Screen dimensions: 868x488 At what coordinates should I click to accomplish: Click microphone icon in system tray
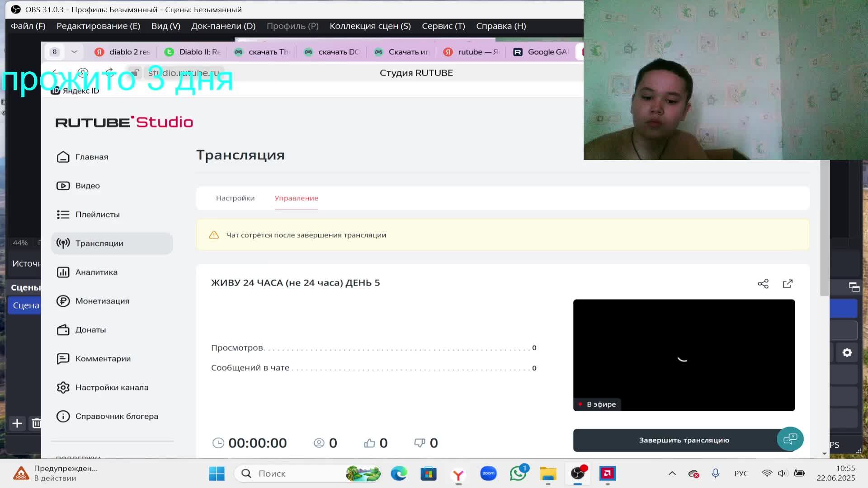coord(715,474)
